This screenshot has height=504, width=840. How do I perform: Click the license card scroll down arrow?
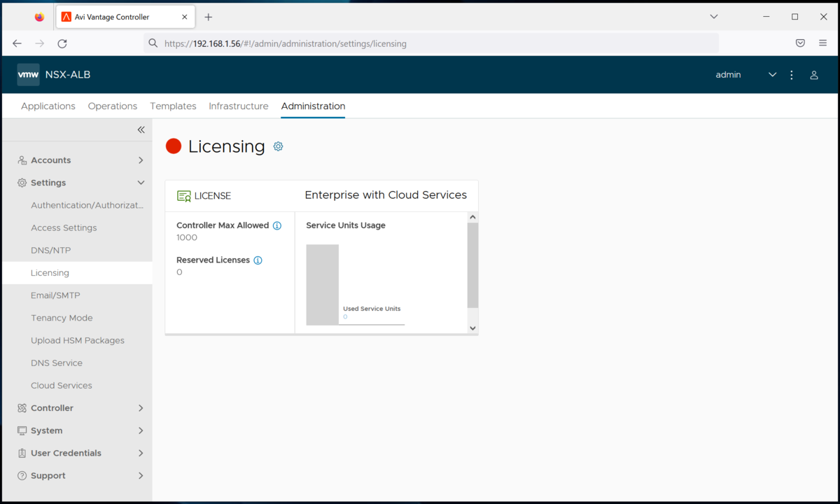[472, 328]
